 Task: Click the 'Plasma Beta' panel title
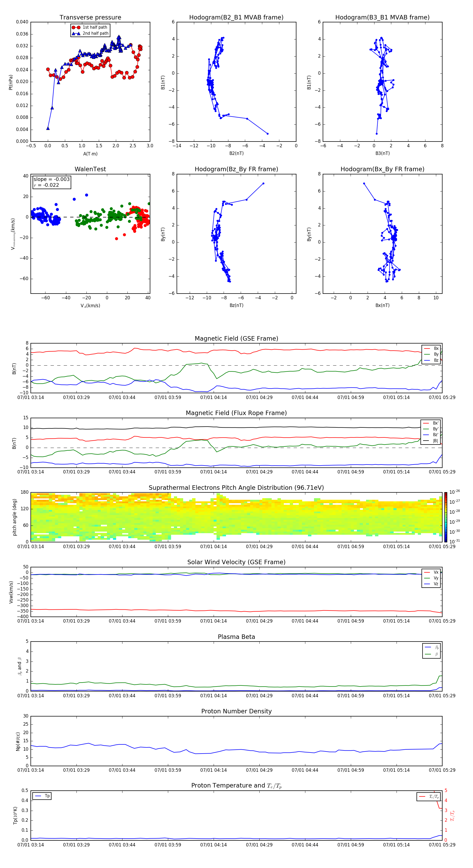tap(236, 637)
